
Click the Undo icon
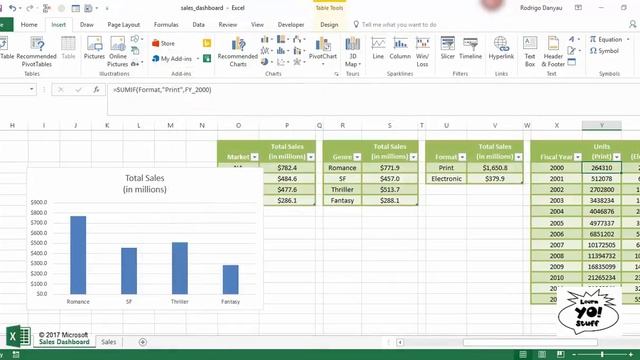pos(13,8)
